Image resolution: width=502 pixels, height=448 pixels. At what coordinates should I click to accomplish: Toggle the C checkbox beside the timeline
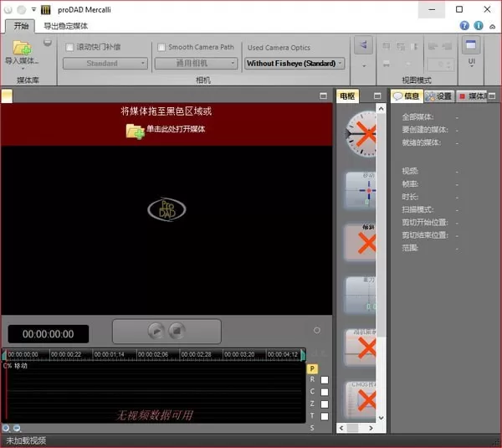click(325, 392)
